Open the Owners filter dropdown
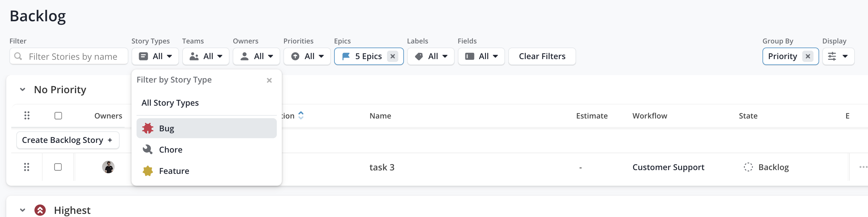868x217 pixels. tap(256, 56)
